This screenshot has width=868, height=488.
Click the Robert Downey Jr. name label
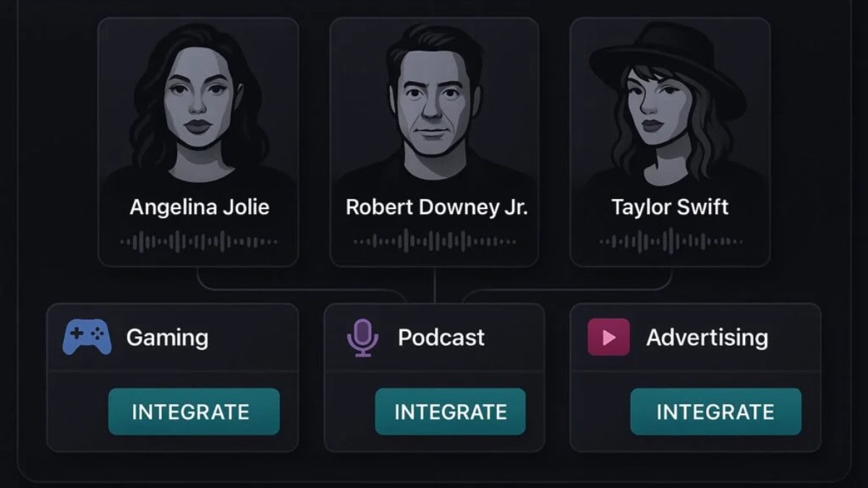[436, 207]
